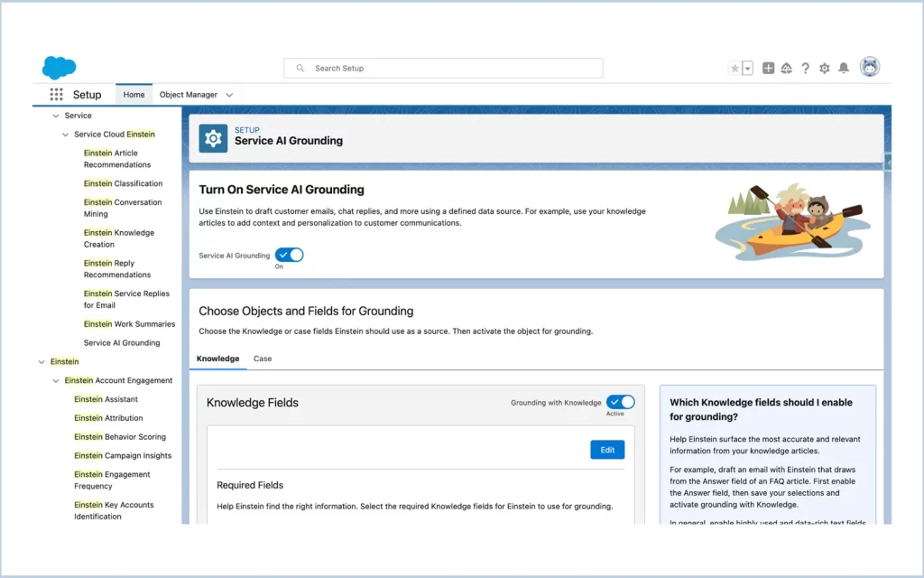Switch to the Home tab
Image resolution: width=924 pixels, height=578 pixels.
coord(134,94)
